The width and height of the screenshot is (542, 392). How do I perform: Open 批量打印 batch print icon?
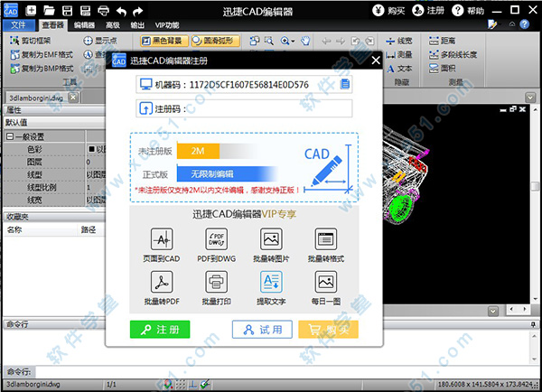pyautogui.click(x=217, y=282)
